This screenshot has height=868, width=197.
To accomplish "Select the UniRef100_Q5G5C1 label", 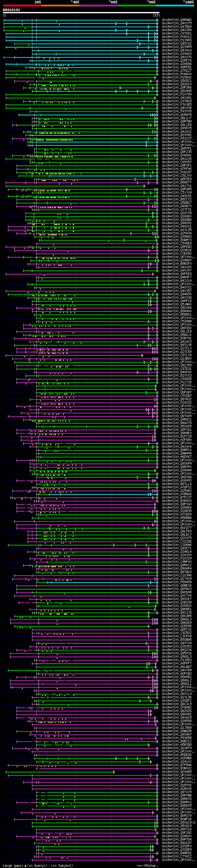I will click(x=177, y=81).
